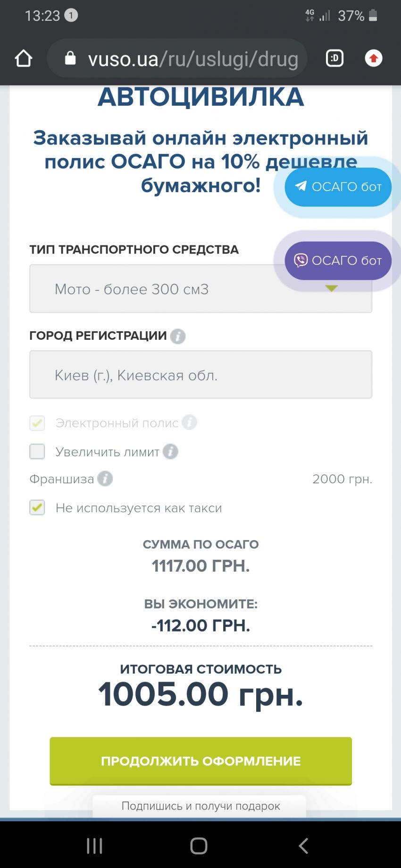Show info icon next to Франшиза
The width and height of the screenshot is (401, 868).
tap(105, 479)
